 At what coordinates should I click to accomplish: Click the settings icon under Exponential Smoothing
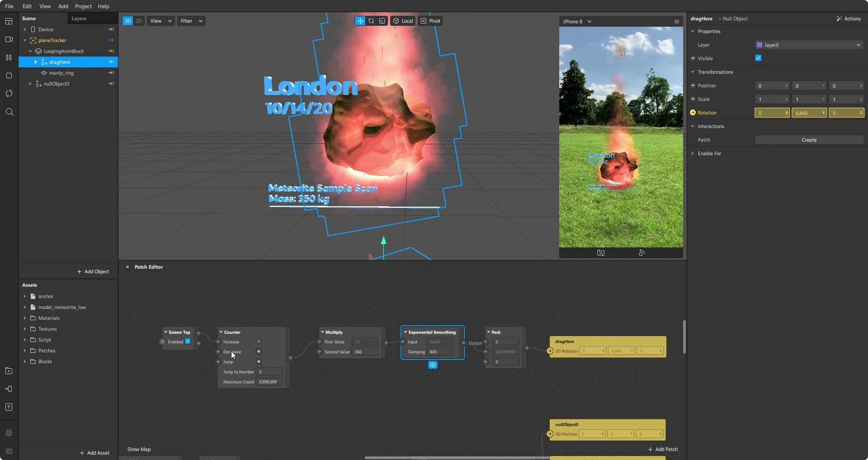(433, 365)
